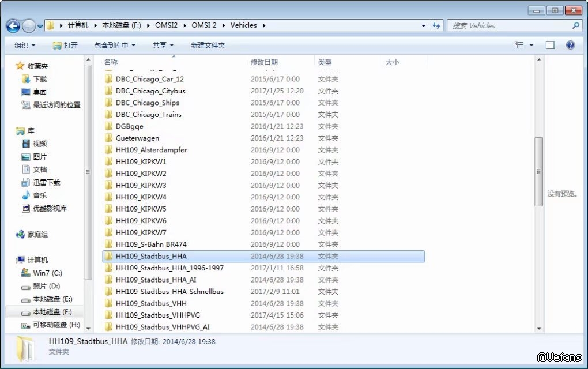Change view with the view mode icon

pos(519,45)
